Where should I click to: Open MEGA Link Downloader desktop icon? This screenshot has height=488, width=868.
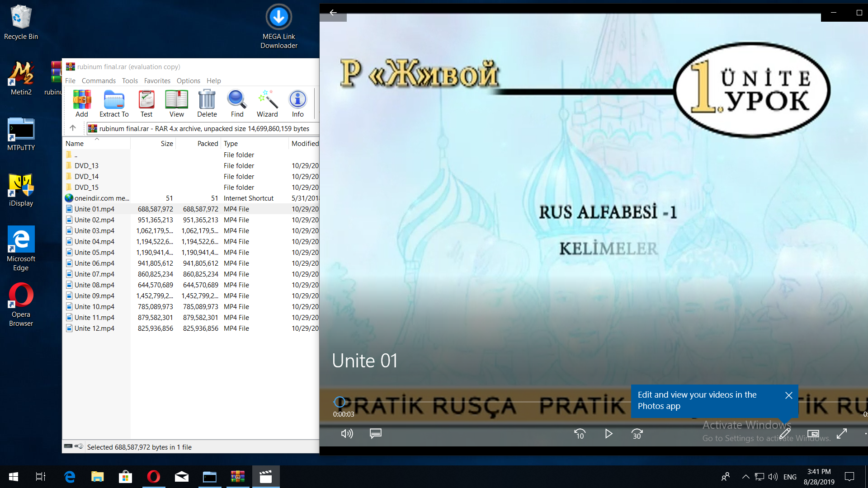point(279,27)
